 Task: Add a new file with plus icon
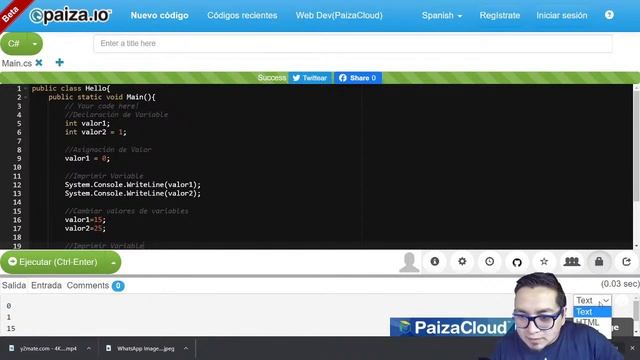pyautogui.click(x=60, y=62)
